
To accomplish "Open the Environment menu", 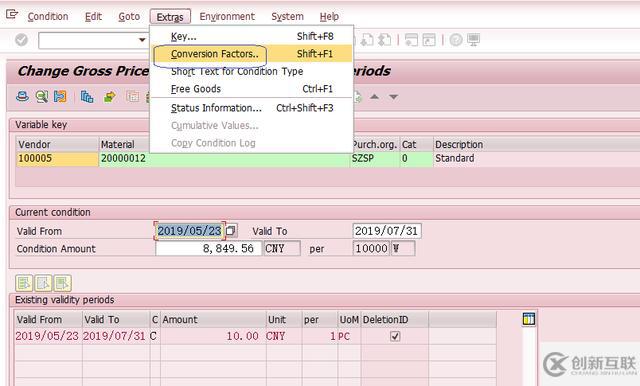I will pyautogui.click(x=227, y=17).
